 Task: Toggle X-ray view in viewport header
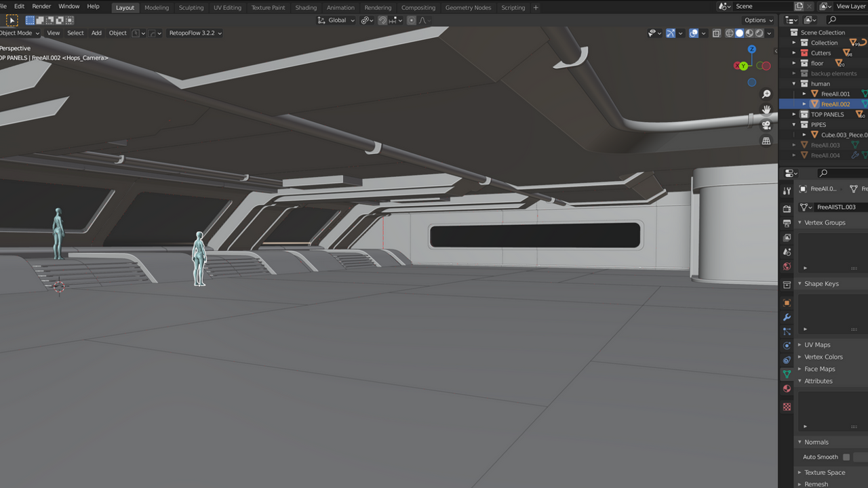click(717, 33)
